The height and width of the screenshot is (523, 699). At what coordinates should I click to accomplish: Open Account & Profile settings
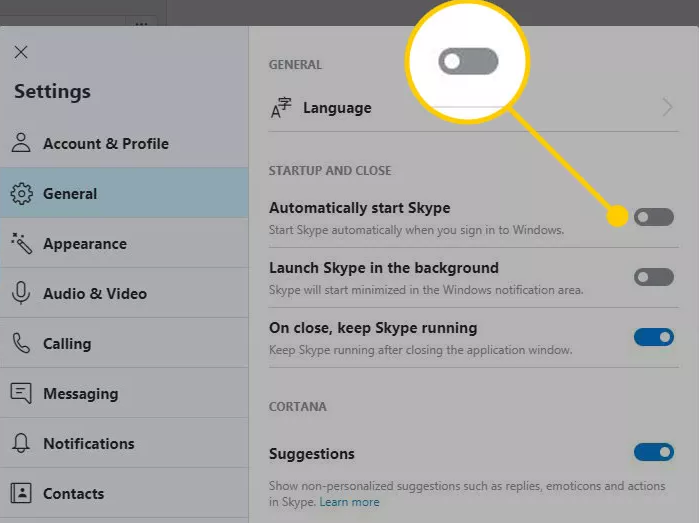124,143
